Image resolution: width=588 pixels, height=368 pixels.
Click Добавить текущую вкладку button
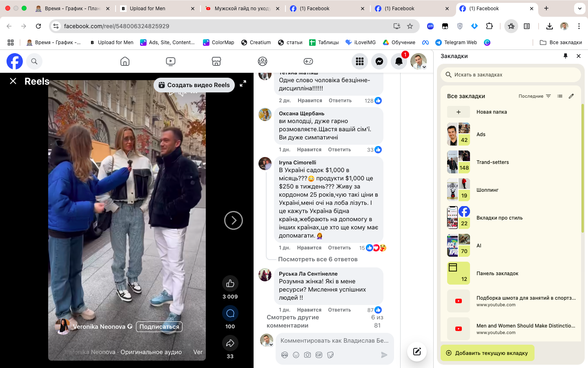point(488,353)
